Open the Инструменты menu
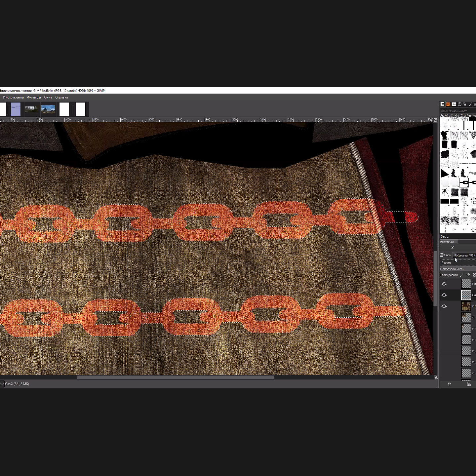Screen dimensions: 476x476 [x=13, y=98]
